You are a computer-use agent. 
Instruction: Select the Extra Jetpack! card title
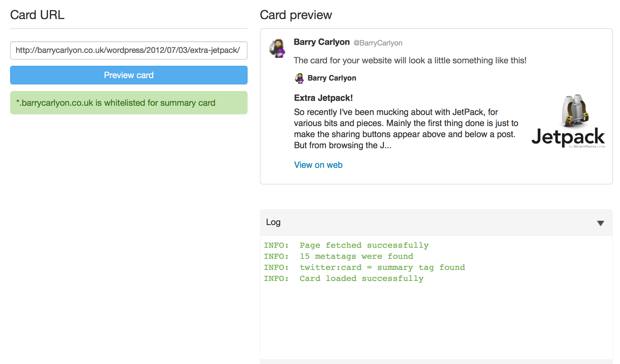coord(323,98)
